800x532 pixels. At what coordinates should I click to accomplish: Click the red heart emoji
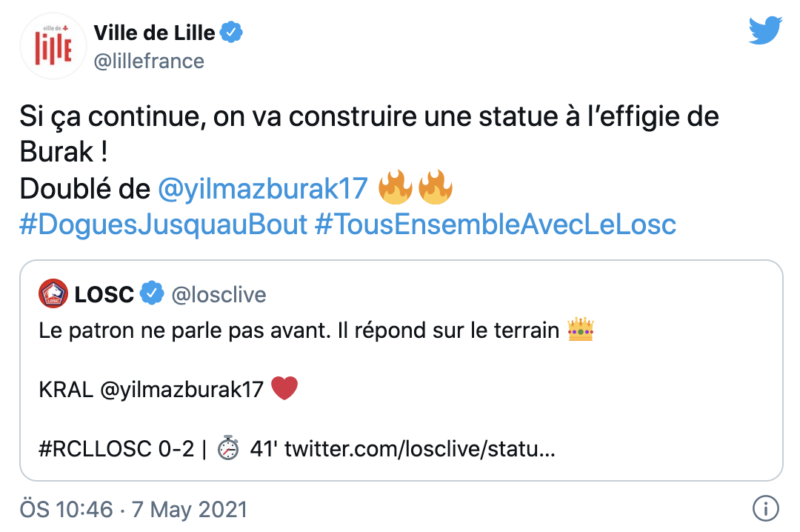tap(284, 389)
